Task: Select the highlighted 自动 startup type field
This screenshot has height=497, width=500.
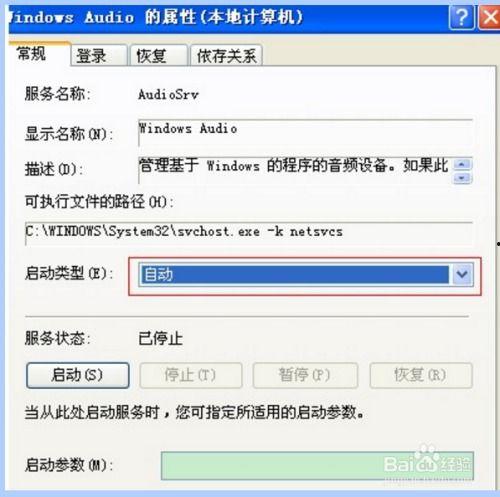Action: pyautogui.click(x=295, y=275)
